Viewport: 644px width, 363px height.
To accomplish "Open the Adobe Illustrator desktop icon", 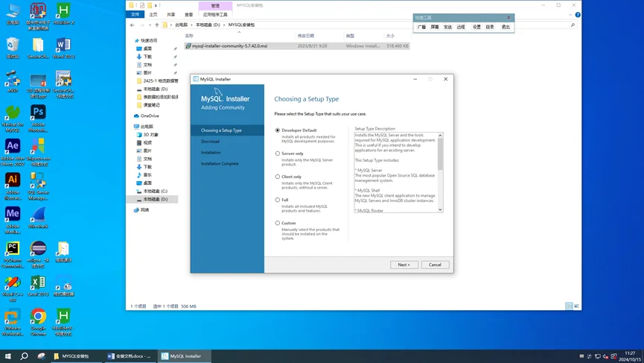I will click(x=13, y=186).
